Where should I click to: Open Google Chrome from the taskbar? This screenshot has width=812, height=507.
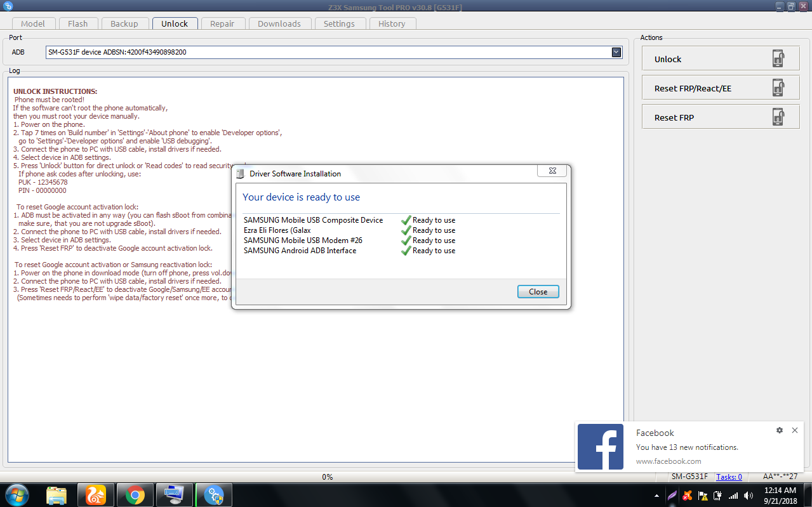(x=135, y=495)
